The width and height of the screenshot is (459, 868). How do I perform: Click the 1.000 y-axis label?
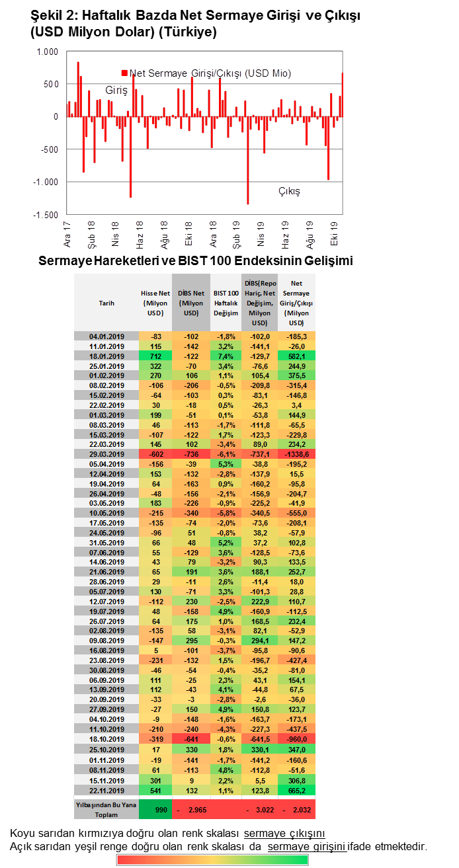pos(47,52)
